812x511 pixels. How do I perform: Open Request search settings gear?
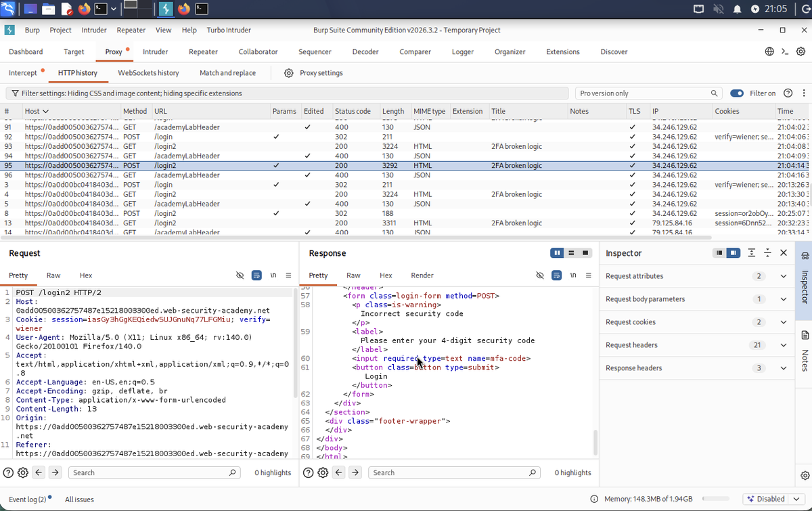(22, 472)
